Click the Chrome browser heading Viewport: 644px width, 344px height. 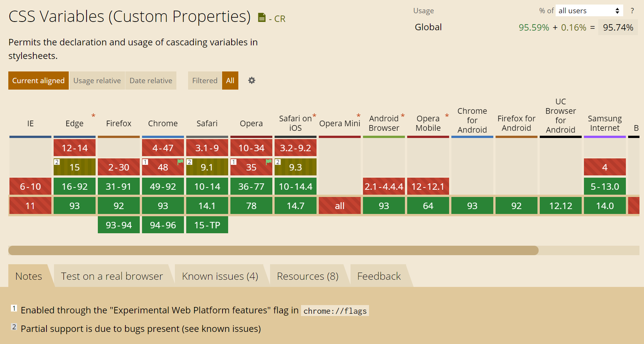(x=163, y=123)
